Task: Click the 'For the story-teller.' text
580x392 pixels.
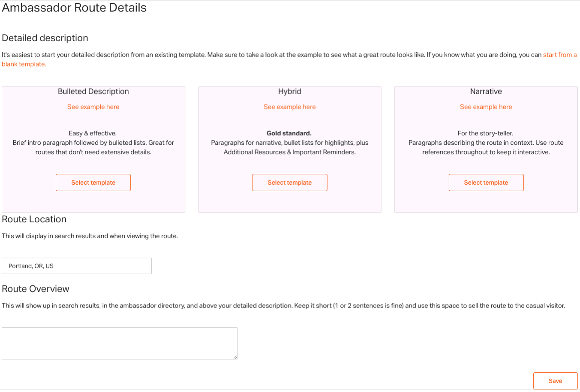Action: [x=485, y=133]
